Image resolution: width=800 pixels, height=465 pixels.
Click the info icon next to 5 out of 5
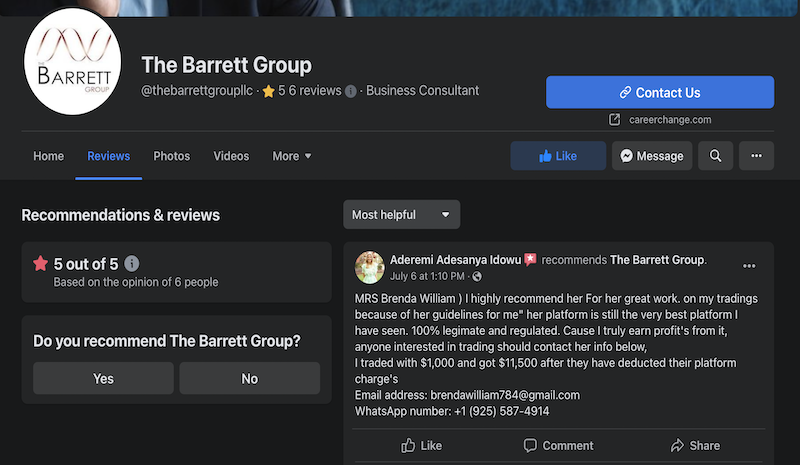(132, 264)
